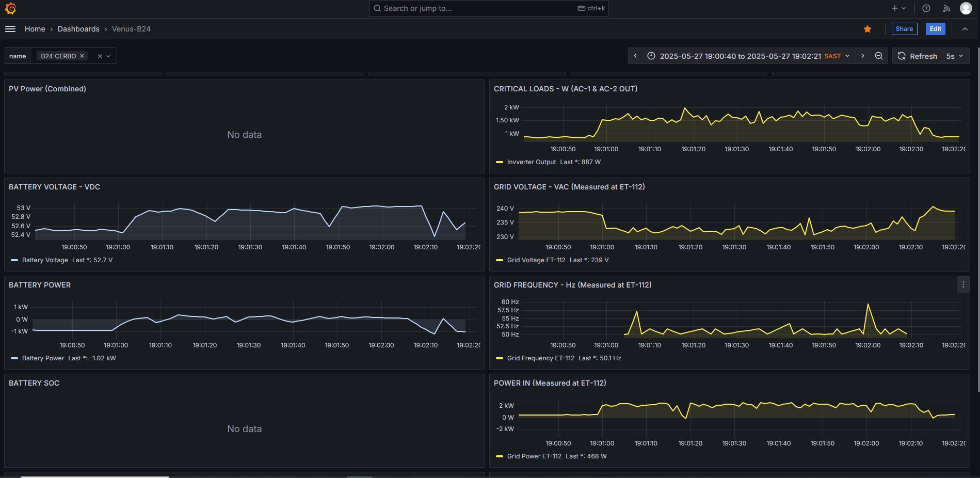Click Invverter Output legend color swatch
Image resolution: width=980 pixels, height=478 pixels.
[x=499, y=162]
